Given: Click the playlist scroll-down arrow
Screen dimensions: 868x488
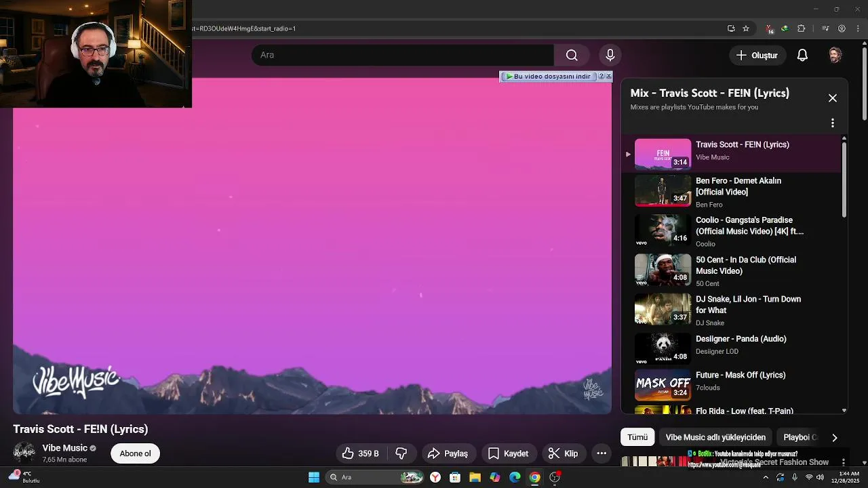Looking at the screenshot, I should [844, 410].
